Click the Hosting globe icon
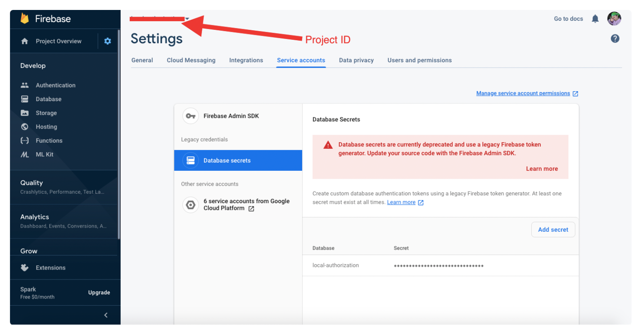 pos(24,126)
